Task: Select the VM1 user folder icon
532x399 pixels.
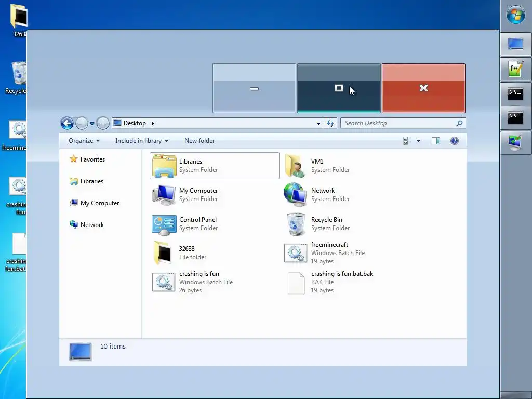Action: tap(295, 166)
